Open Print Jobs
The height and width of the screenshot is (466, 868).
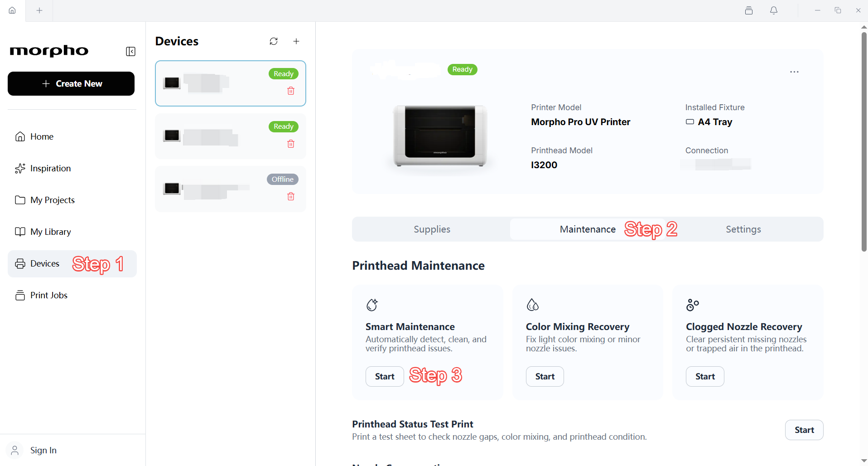[x=72, y=295]
